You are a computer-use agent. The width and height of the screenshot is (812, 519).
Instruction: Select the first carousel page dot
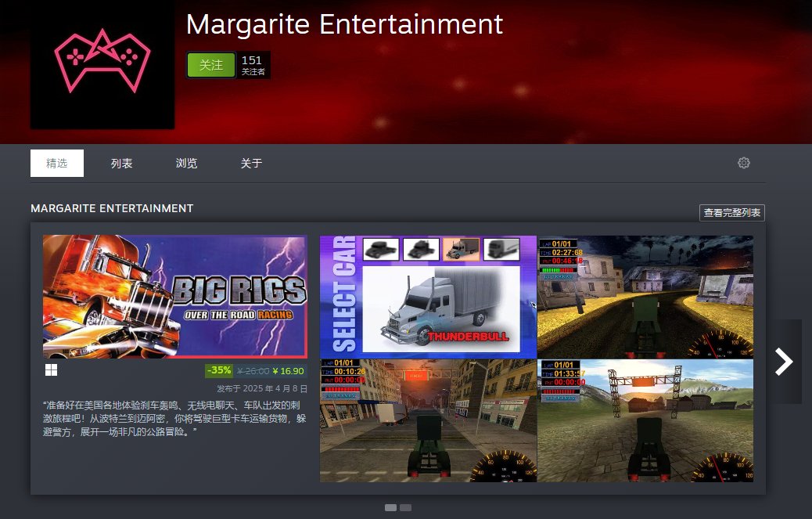point(390,507)
